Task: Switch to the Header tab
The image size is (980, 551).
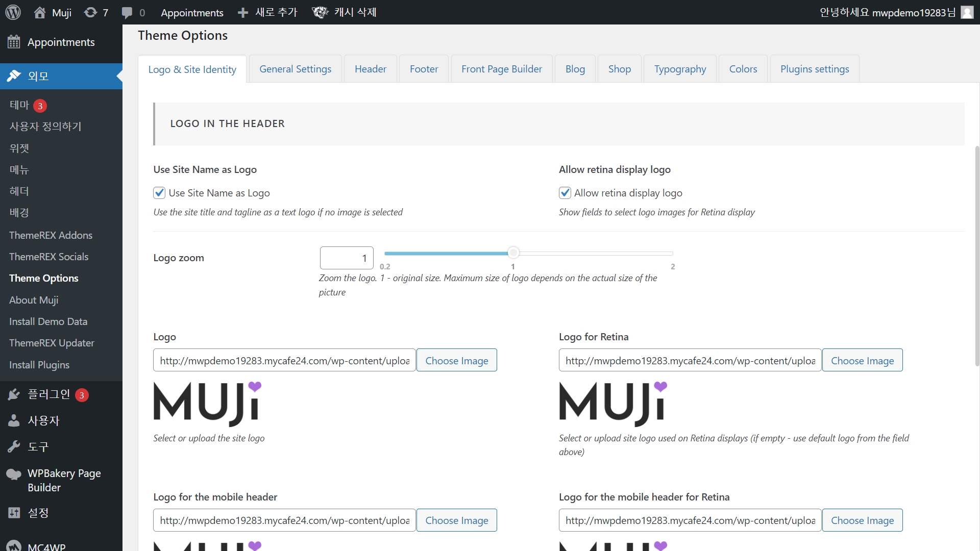Action: coord(371,69)
